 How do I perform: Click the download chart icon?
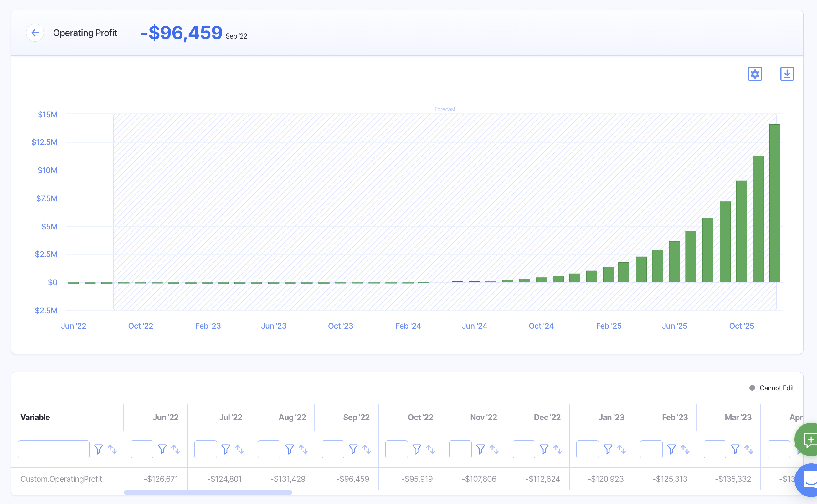click(x=787, y=74)
